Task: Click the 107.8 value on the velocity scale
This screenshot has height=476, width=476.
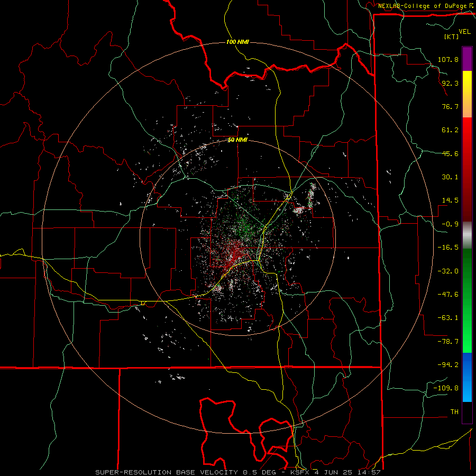Action: 448,59
